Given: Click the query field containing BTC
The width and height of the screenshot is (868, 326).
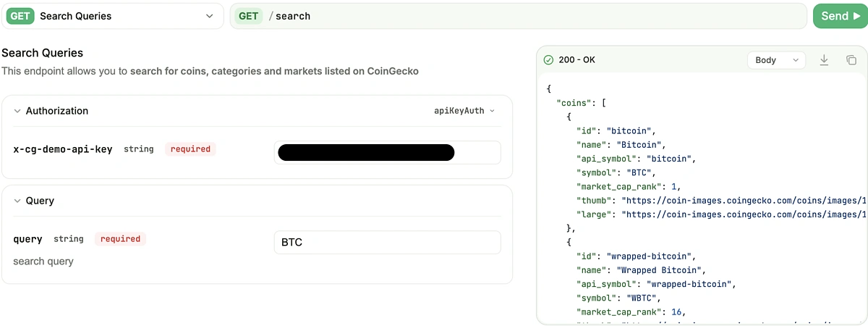Looking at the screenshot, I should [387, 242].
